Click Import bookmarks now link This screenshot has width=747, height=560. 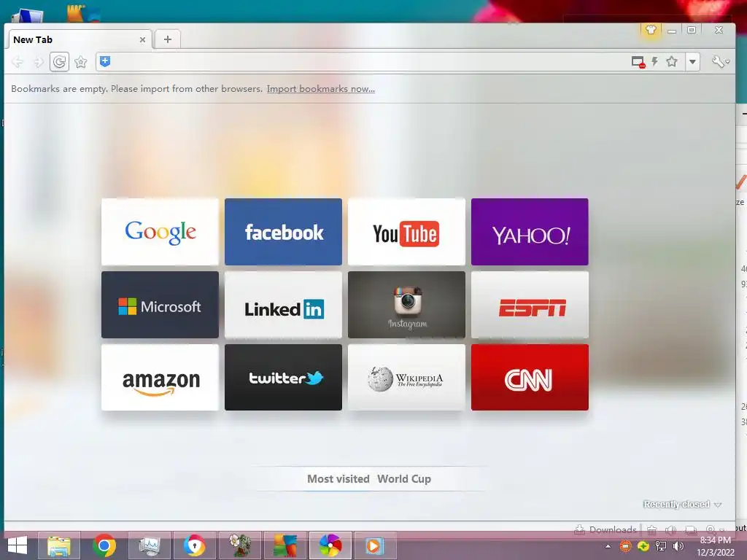(x=321, y=89)
